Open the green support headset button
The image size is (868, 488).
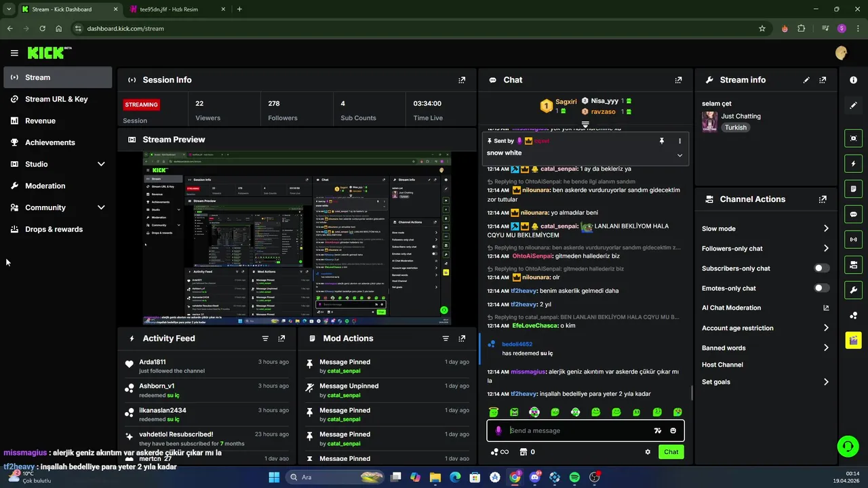pyautogui.click(x=848, y=446)
